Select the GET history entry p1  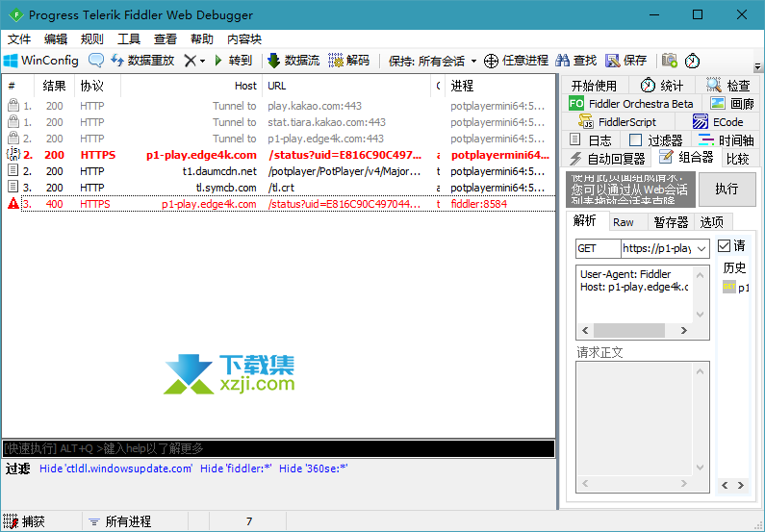tap(736, 288)
